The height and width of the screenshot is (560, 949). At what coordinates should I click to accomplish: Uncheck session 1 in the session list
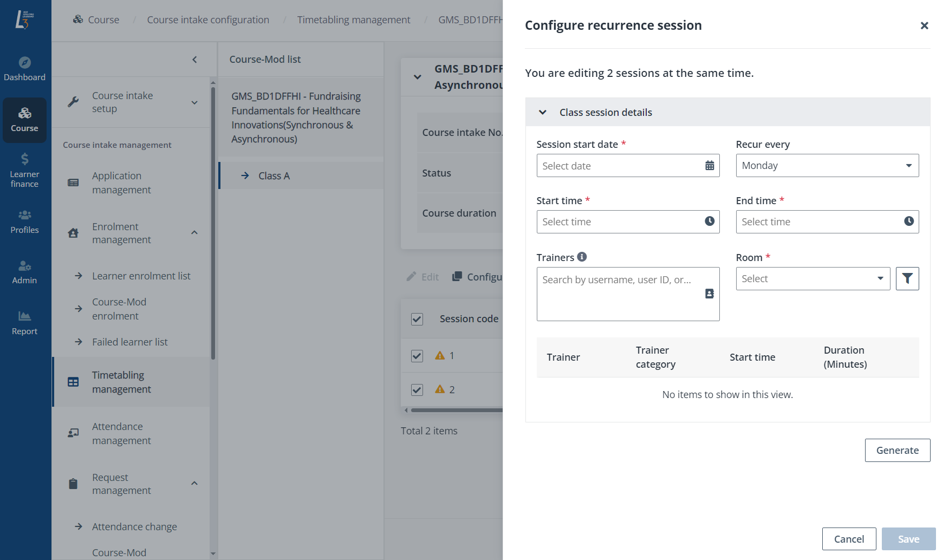pos(417,356)
